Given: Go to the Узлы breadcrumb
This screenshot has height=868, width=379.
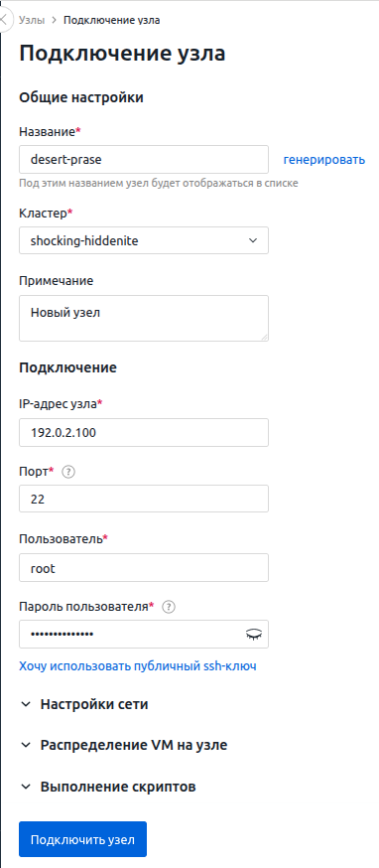Looking at the screenshot, I should pyautogui.click(x=32, y=21).
